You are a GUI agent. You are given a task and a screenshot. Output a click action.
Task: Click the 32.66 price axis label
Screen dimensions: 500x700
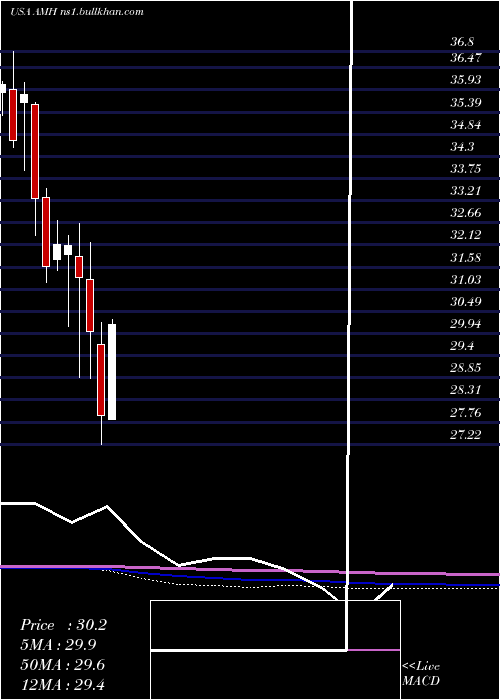466,212
